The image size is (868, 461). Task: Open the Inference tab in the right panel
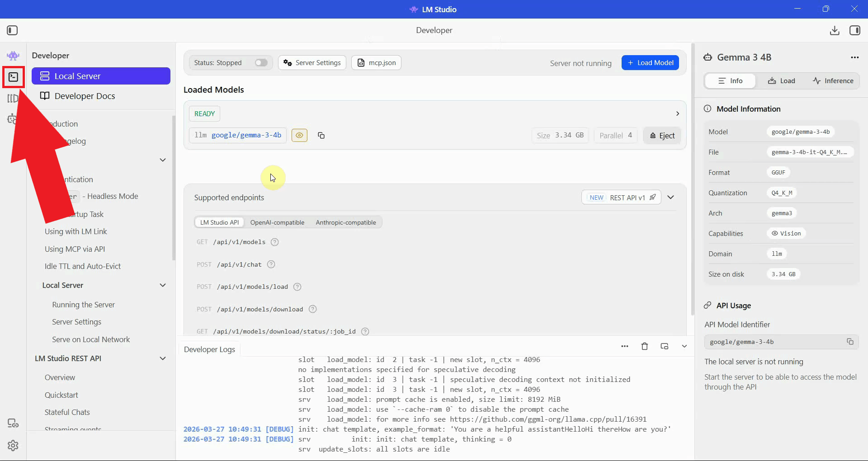coord(833,80)
